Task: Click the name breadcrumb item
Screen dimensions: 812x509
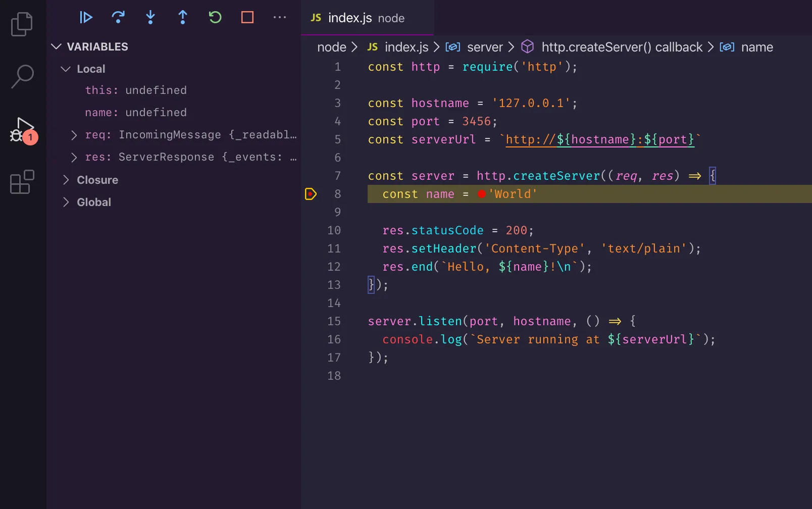Action: (x=746, y=47)
